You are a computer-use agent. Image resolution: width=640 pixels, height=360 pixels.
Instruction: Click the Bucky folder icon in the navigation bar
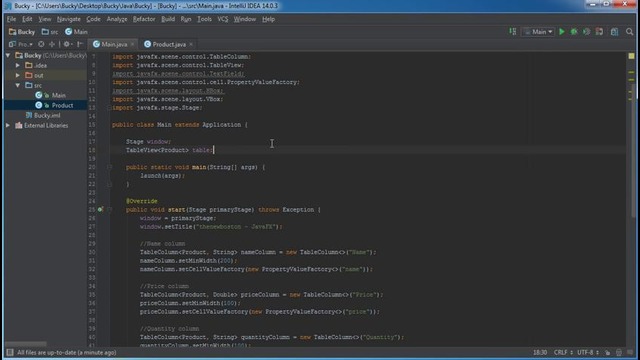coord(13,31)
